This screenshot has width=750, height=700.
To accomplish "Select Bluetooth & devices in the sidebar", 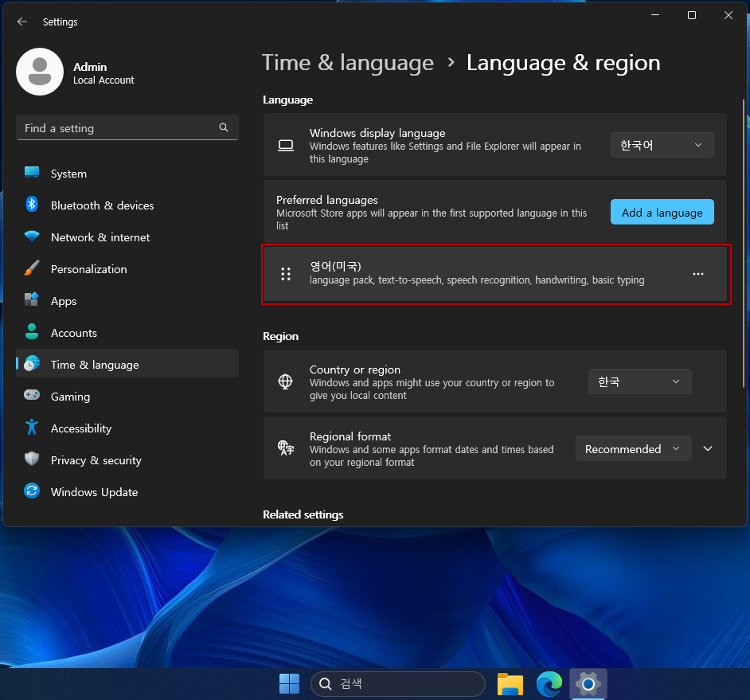I will point(127,205).
